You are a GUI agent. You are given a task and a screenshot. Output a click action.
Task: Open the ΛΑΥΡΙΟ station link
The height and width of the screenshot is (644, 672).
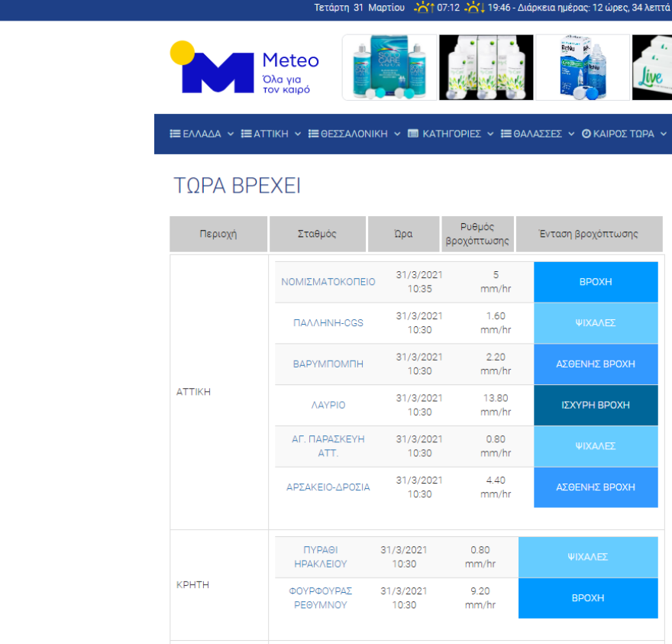328,405
